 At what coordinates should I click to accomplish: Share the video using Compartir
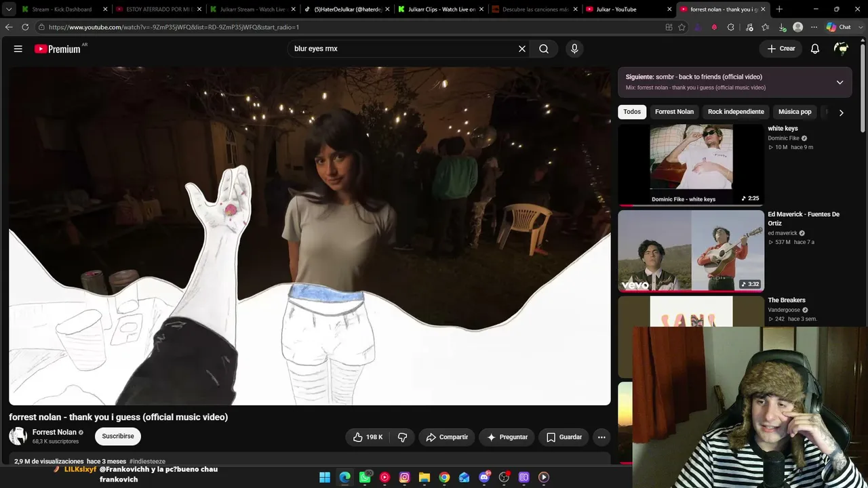tap(447, 437)
